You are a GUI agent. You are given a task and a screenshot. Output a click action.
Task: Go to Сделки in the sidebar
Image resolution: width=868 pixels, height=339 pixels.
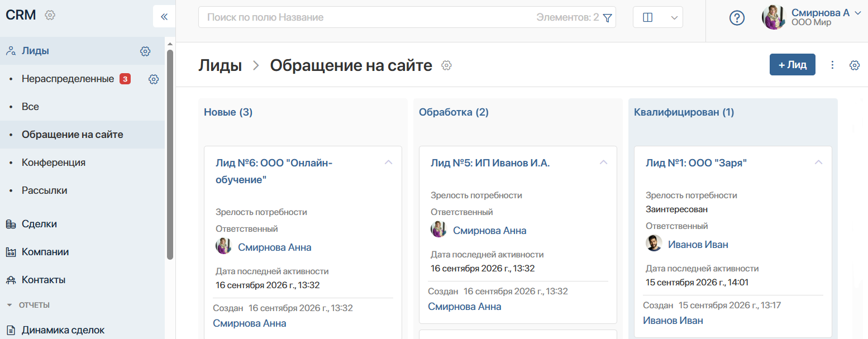[x=83, y=224]
